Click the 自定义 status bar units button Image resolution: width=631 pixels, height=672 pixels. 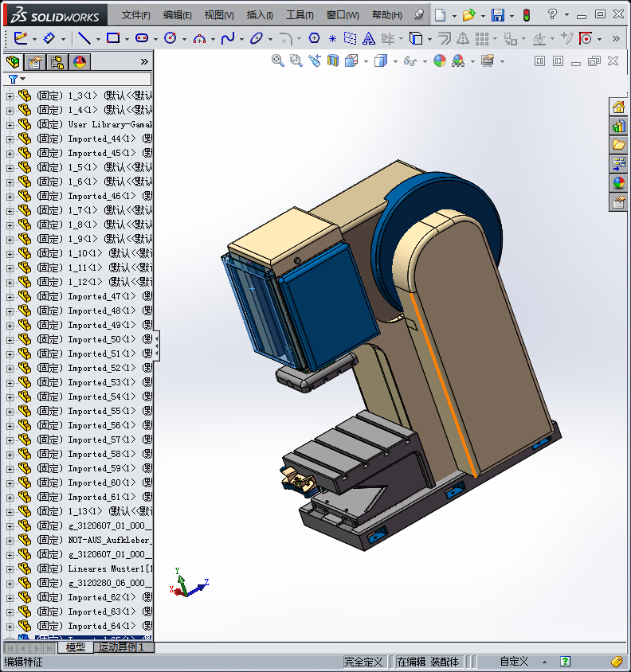point(514,662)
